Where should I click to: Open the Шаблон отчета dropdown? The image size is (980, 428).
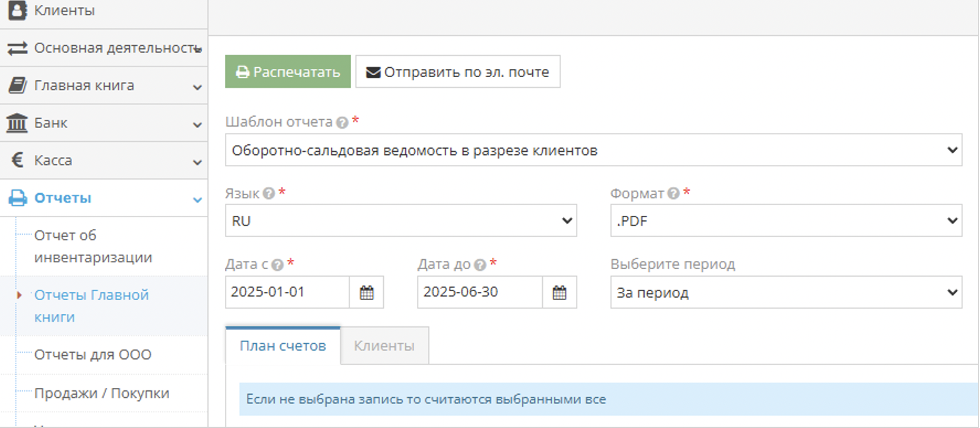[593, 150]
